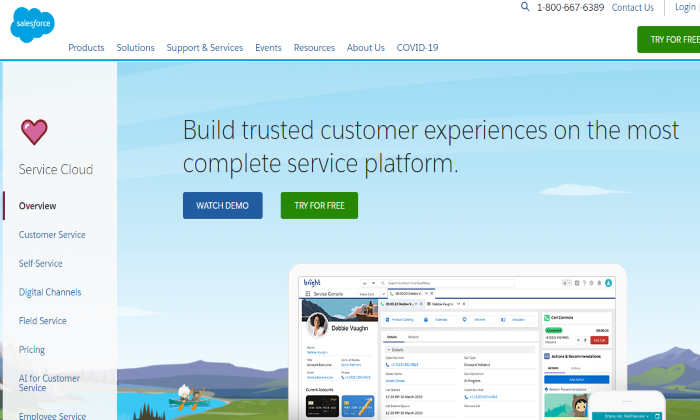700x420 pixels.
Task: Click the Build trusted customer experiences headline
Action: pyautogui.click(x=431, y=147)
